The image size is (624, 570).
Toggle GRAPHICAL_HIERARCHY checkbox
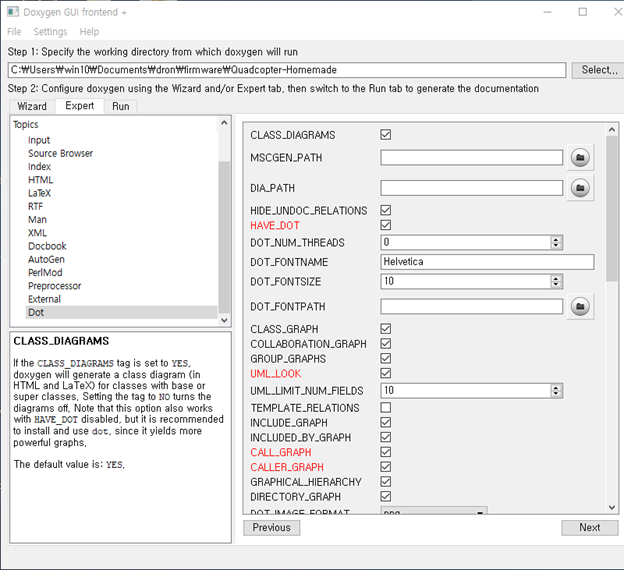pyautogui.click(x=386, y=482)
